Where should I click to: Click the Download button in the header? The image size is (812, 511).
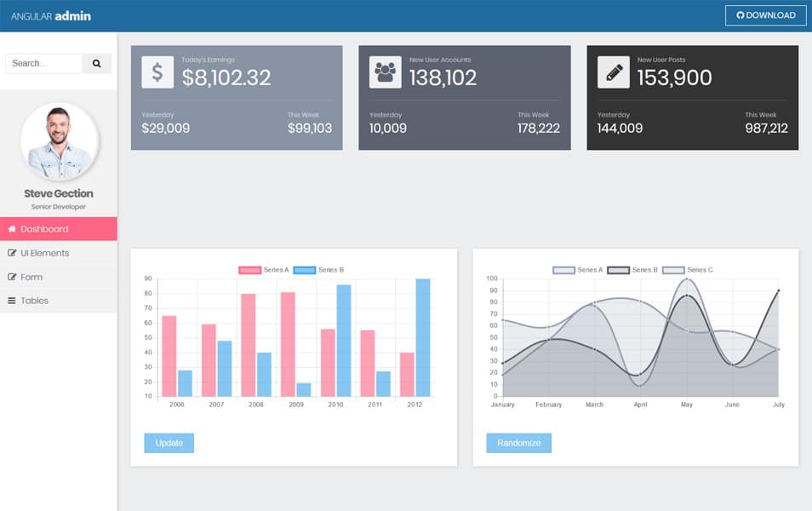coord(765,14)
